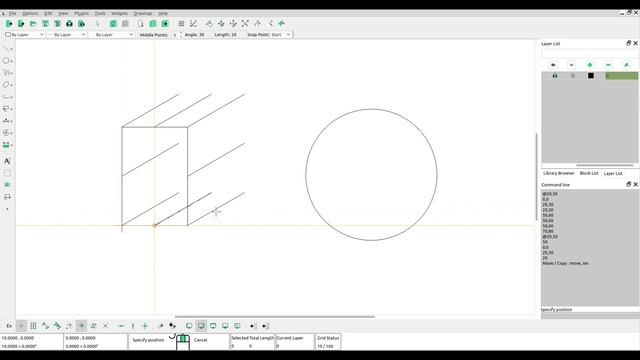Screen dimensions: 640x360
Task: Toggle Snap on Grid
Action: pos(33,326)
